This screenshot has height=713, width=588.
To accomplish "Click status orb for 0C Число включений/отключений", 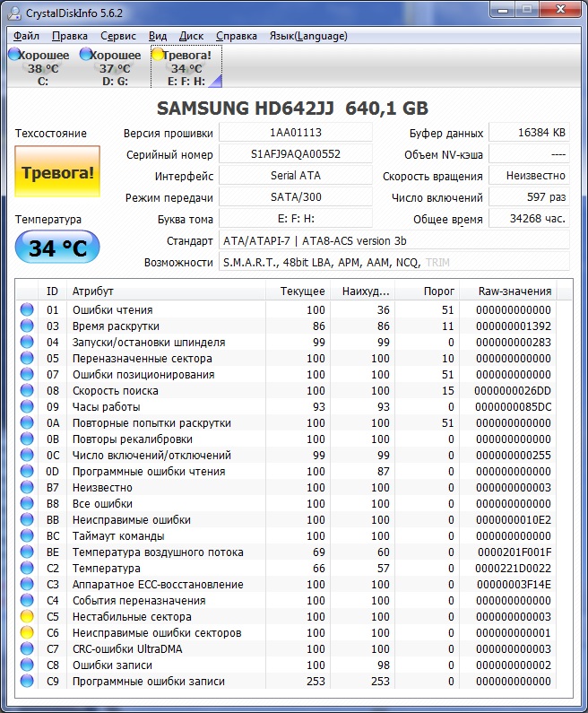I will [27, 456].
